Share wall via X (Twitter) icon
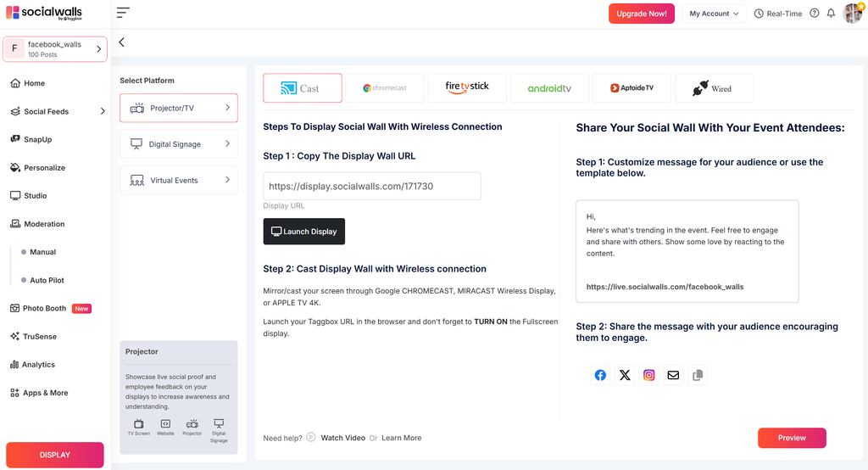Image resolution: width=868 pixels, height=470 pixels. tap(625, 375)
